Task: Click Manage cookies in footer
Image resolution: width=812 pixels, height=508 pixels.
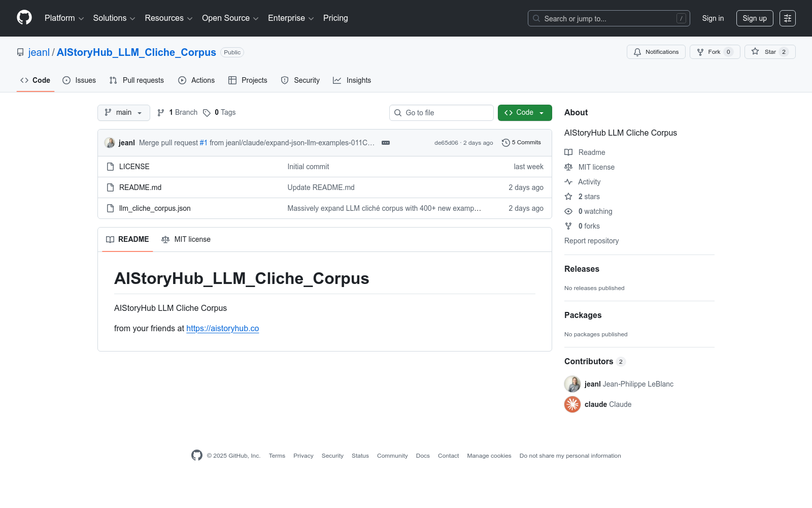Action: [489, 456]
